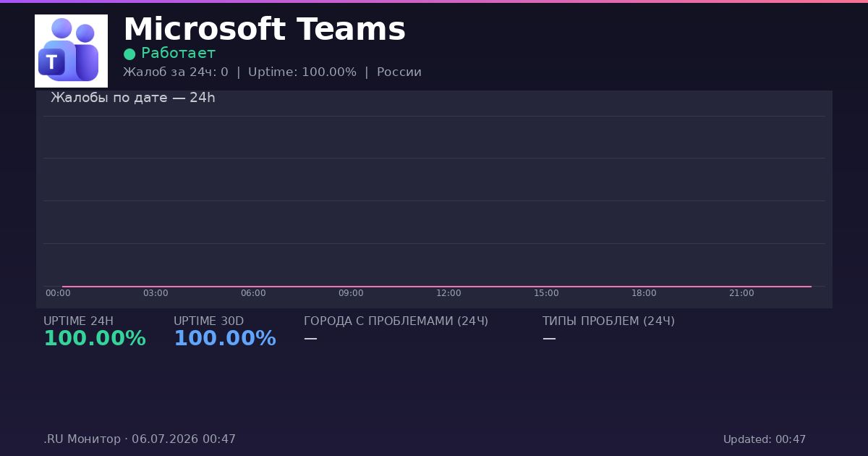
Task: Click the 15:00 time axis label
Action: (x=546, y=293)
